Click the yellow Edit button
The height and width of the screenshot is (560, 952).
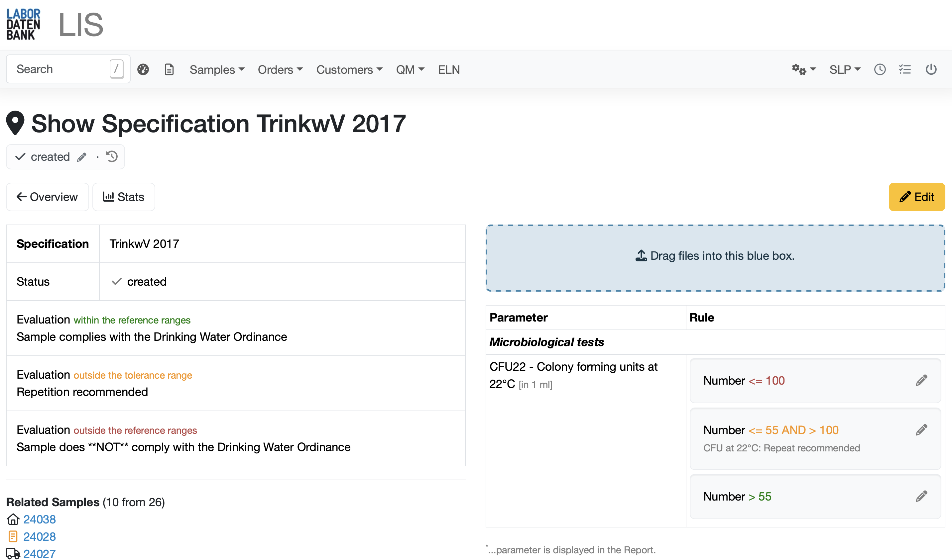pos(916,197)
